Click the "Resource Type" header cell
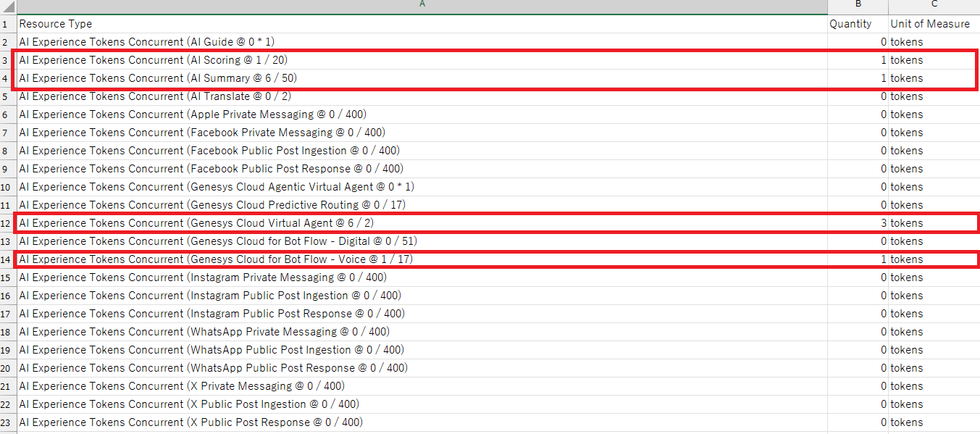Viewport: 980px width, 434px height. pyautogui.click(x=56, y=24)
